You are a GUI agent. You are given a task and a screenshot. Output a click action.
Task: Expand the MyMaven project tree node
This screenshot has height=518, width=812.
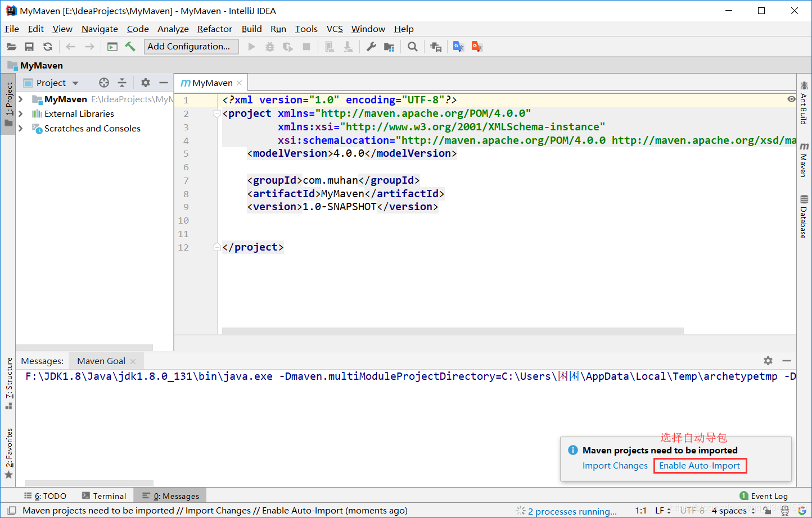(21, 99)
